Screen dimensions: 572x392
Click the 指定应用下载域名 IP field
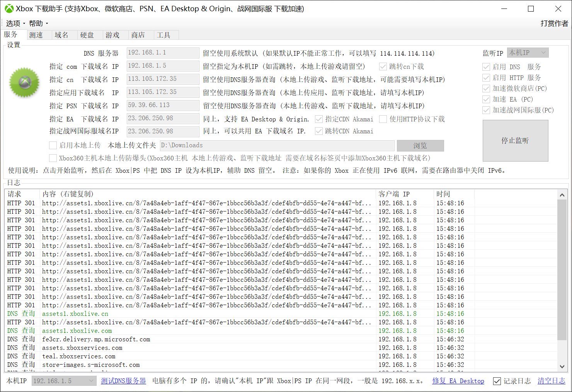point(163,92)
